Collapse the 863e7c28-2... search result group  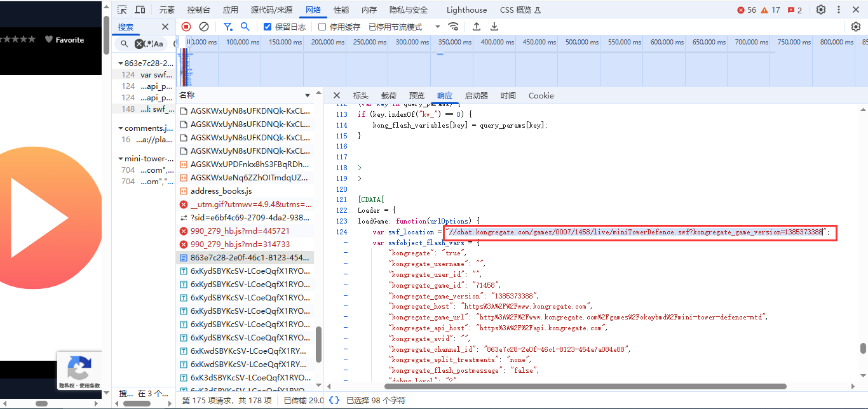click(120, 64)
